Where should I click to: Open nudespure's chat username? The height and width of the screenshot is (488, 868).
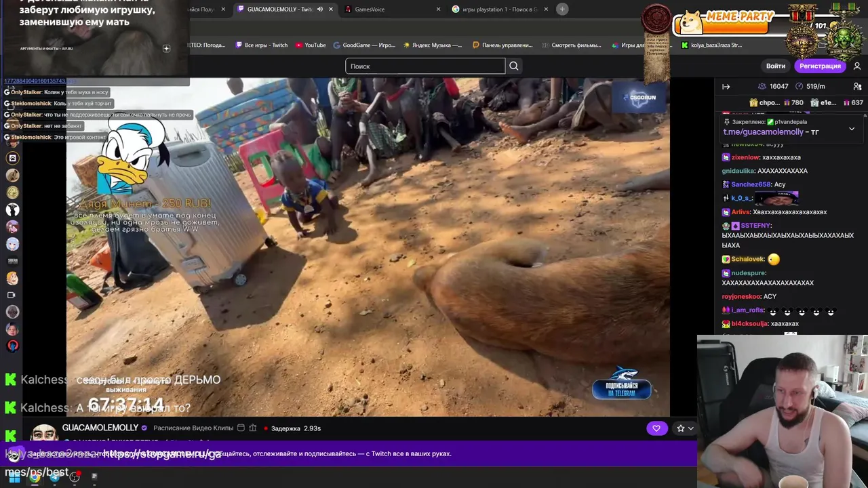(749, 273)
